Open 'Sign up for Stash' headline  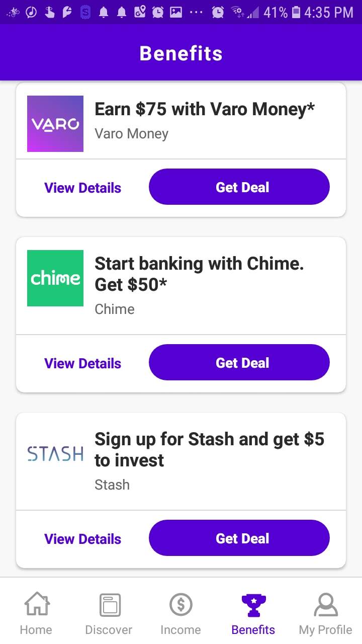coord(209,449)
